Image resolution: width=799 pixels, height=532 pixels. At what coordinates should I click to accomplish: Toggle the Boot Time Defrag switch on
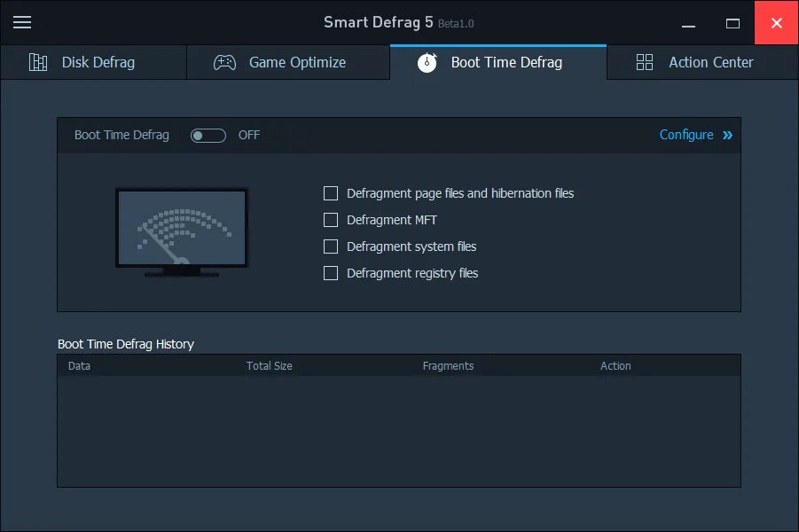coord(208,135)
